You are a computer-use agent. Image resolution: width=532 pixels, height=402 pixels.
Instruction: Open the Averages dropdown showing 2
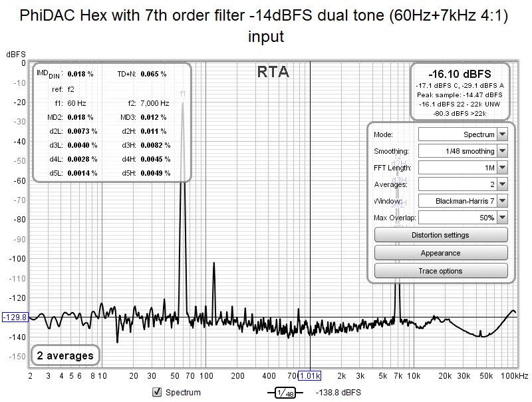tap(463, 184)
